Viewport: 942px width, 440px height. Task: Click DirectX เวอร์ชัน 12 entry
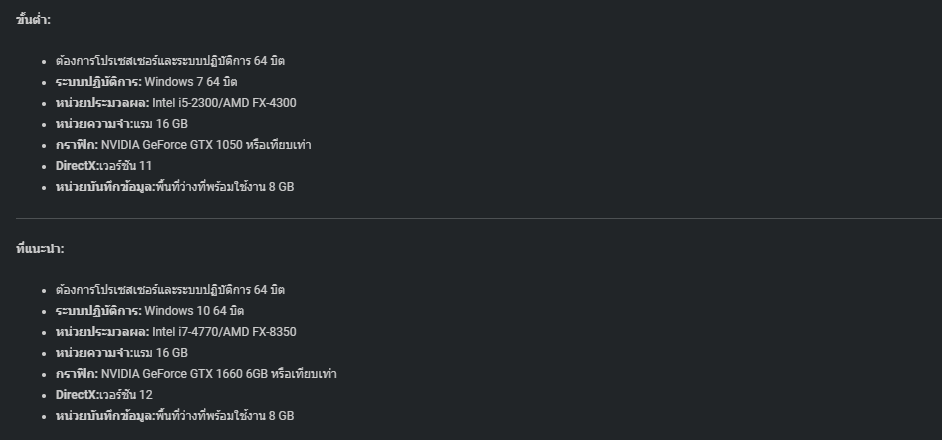click(x=104, y=395)
